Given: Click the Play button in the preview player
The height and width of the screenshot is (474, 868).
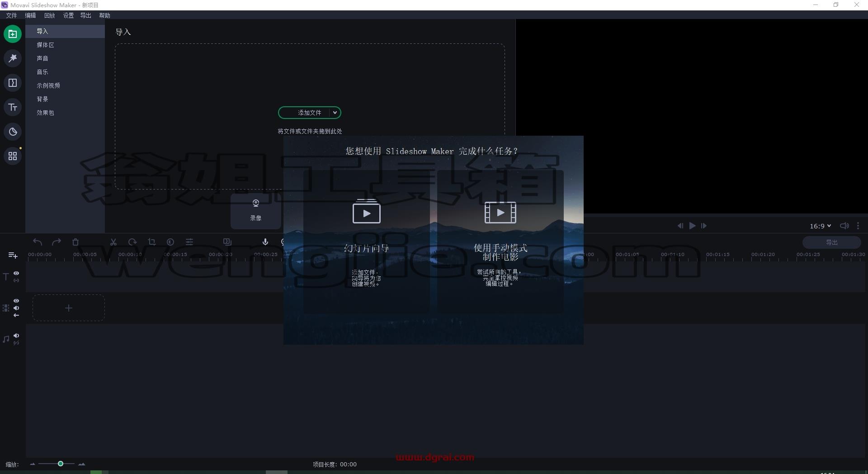Looking at the screenshot, I should tap(692, 226).
